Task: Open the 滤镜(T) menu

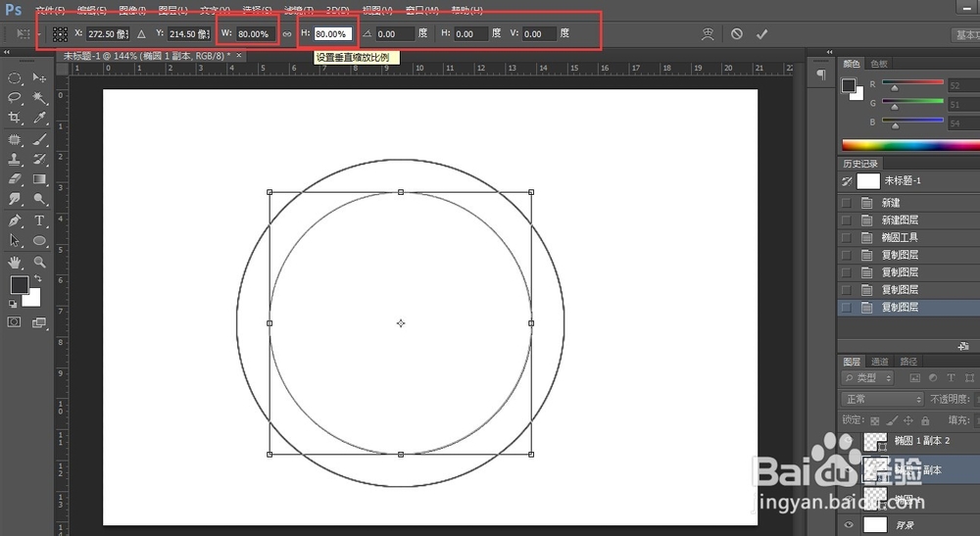Action: [x=298, y=10]
